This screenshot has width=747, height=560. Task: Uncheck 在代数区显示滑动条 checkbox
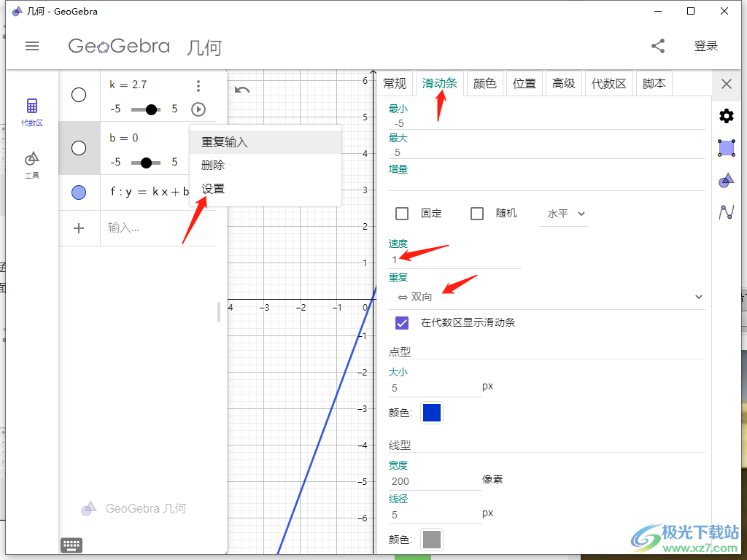(402, 323)
